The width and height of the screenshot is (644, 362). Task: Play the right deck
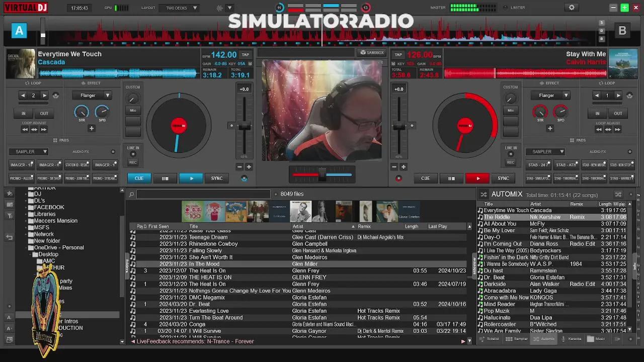[x=477, y=178]
